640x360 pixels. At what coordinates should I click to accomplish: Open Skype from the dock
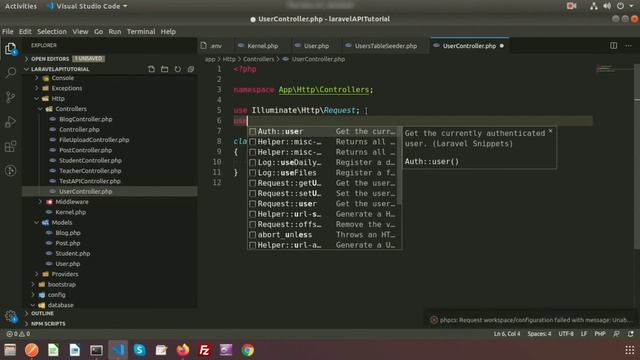click(140, 350)
